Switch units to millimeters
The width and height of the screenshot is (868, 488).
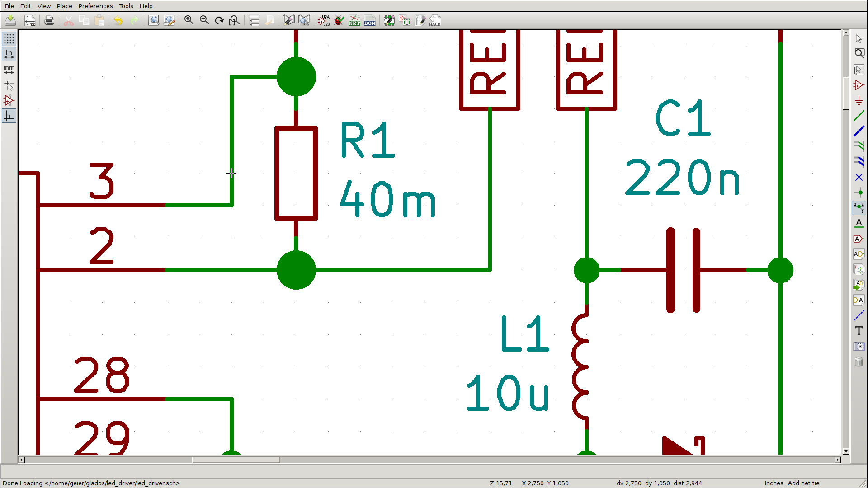point(9,69)
